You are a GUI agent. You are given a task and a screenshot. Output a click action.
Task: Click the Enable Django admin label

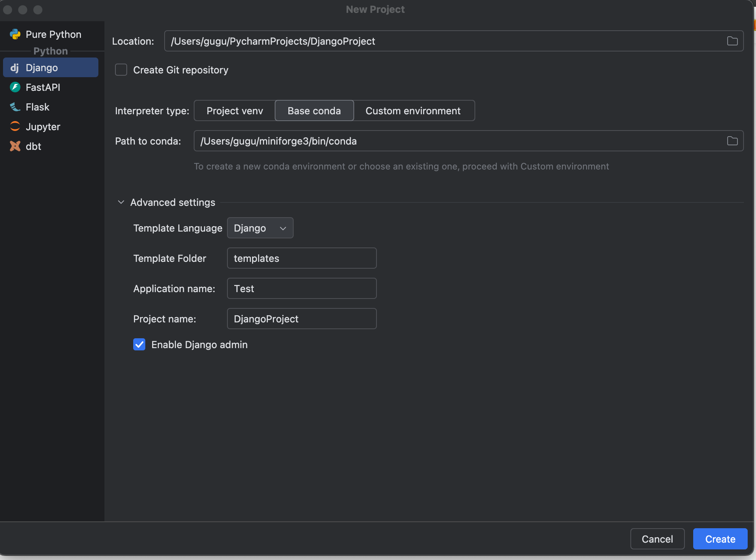199,345
